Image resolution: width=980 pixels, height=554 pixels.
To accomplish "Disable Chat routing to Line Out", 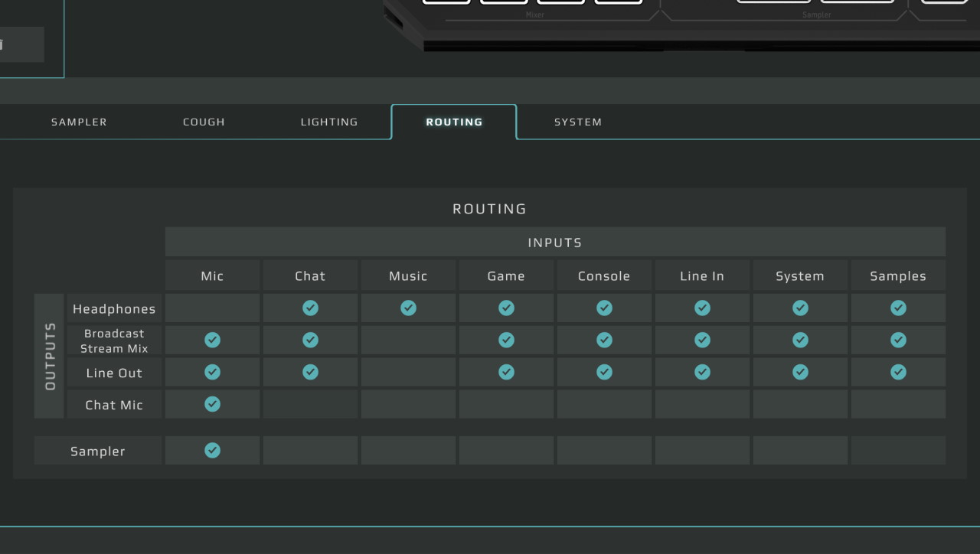I will [310, 372].
